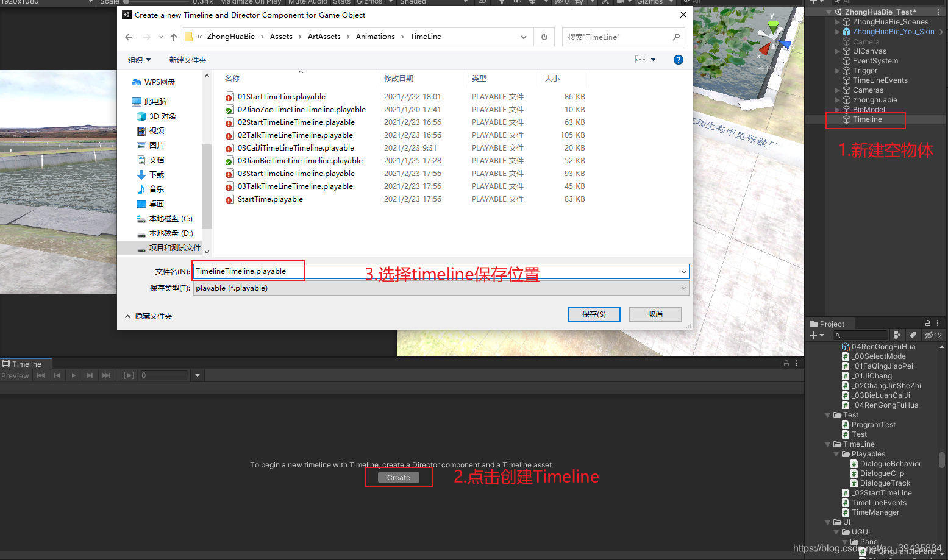Open 图片 folder in sidebar

151,146
